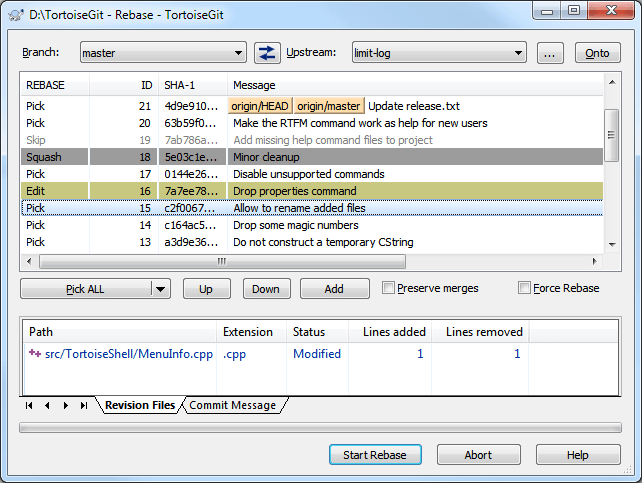Image resolution: width=642 pixels, height=483 pixels.
Task: Click the commit list scroll-up arrow
Action: [x=612, y=82]
